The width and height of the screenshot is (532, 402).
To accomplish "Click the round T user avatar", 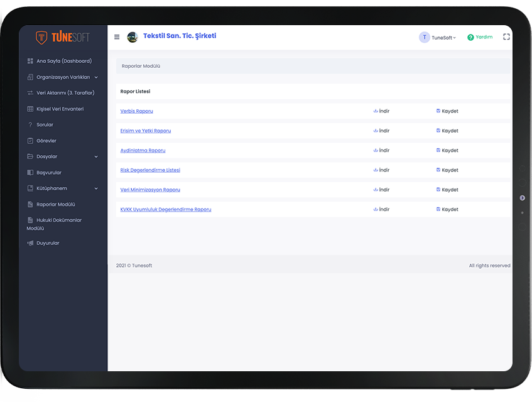I will (x=424, y=37).
